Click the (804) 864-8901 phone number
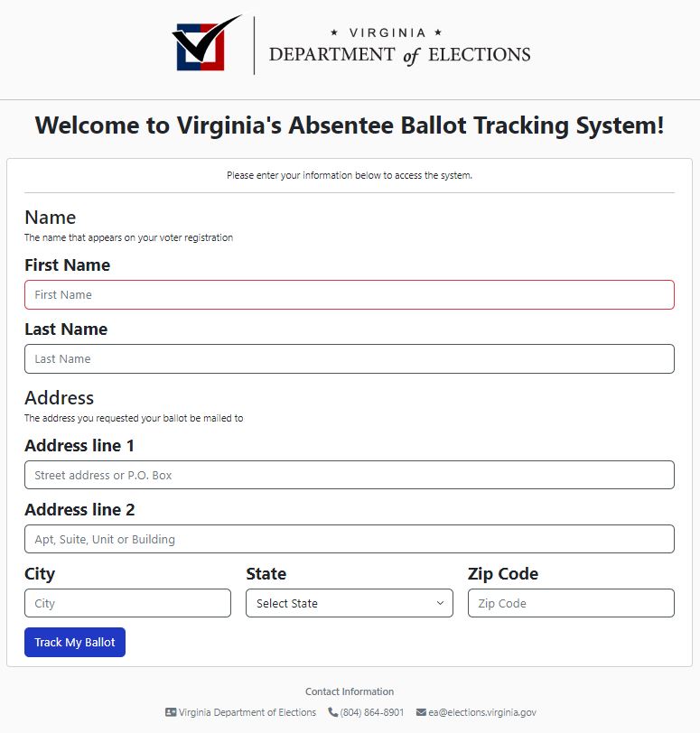 372,712
